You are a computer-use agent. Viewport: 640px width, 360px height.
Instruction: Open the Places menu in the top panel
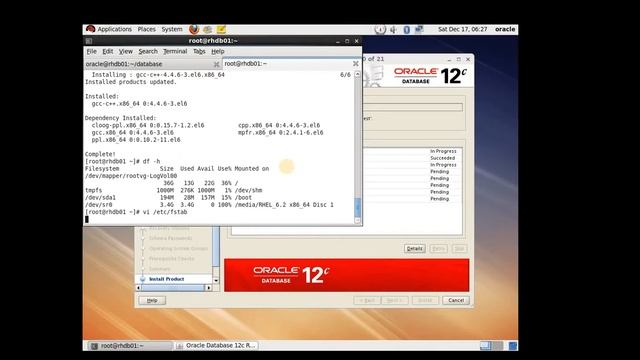tap(147, 29)
